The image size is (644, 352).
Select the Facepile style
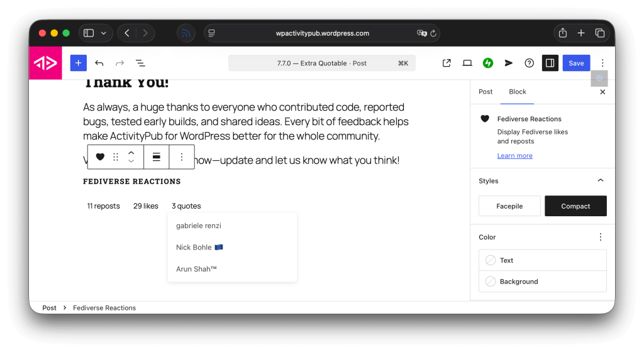click(509, 206)
